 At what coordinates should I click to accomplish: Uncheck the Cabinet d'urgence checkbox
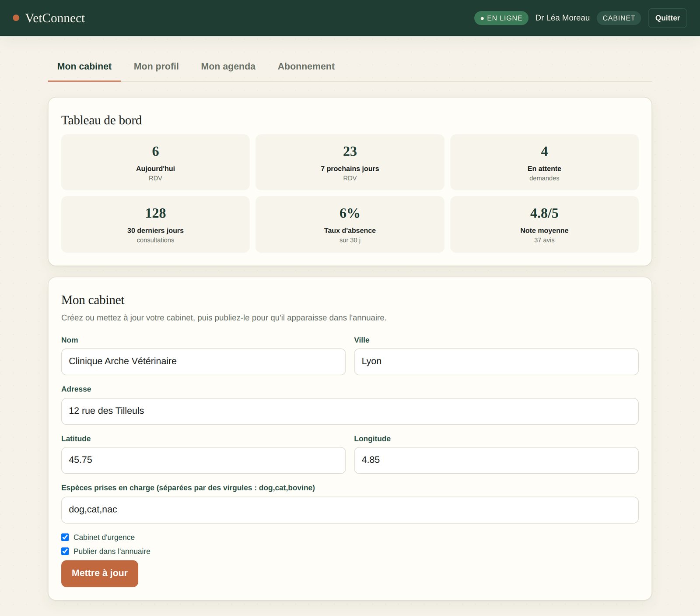tap(65, 537)
